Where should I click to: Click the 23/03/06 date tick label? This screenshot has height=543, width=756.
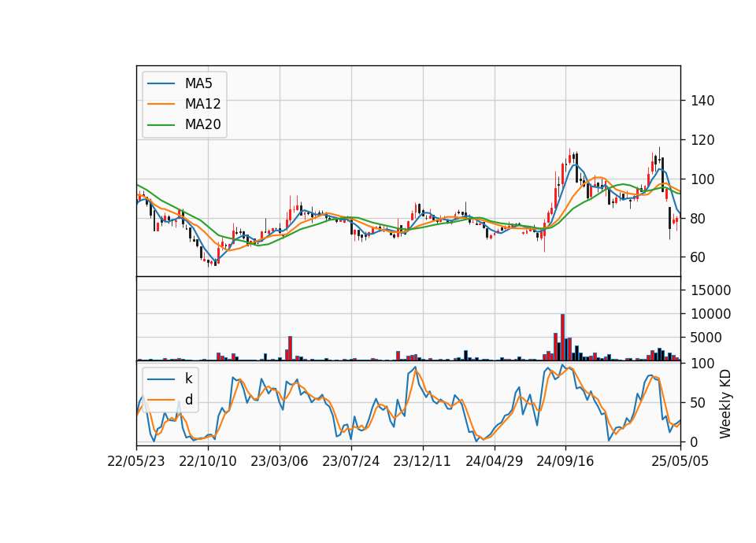pyautogui.click(x=279, y=461)
